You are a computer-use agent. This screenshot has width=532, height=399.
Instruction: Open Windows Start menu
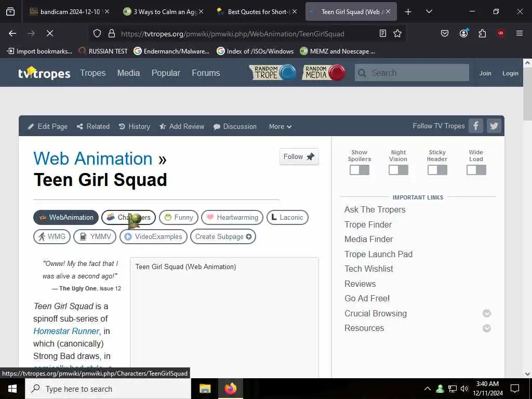[x=12, y=389]
